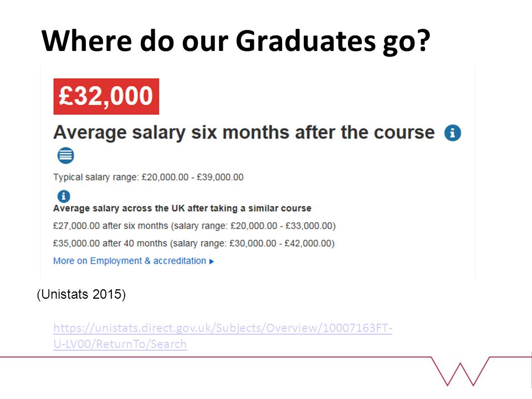
Task: Click the small info icon above UK average salary
Action: tap(63, 196)
